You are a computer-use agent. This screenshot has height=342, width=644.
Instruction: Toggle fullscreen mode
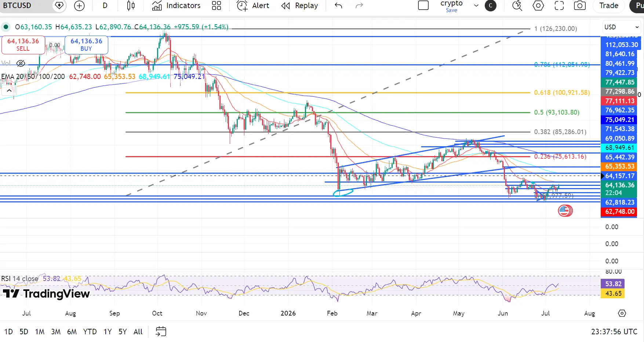tap(559, 6)
